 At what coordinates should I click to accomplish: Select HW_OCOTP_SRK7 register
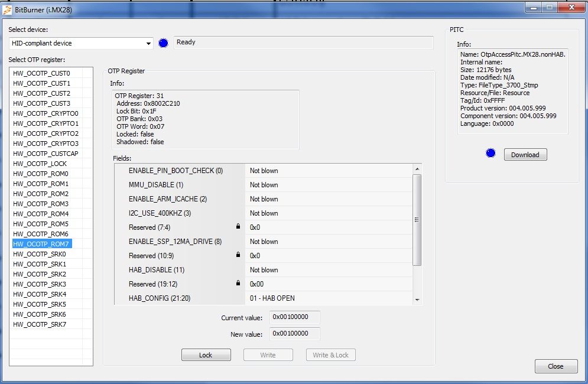coord(40,324)
